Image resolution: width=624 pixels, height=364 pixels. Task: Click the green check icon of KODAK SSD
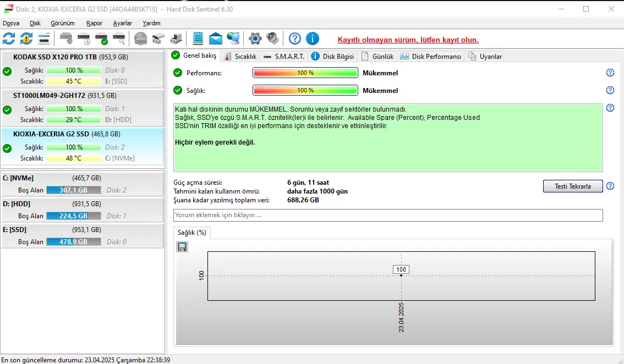click(x=7, y=71)
